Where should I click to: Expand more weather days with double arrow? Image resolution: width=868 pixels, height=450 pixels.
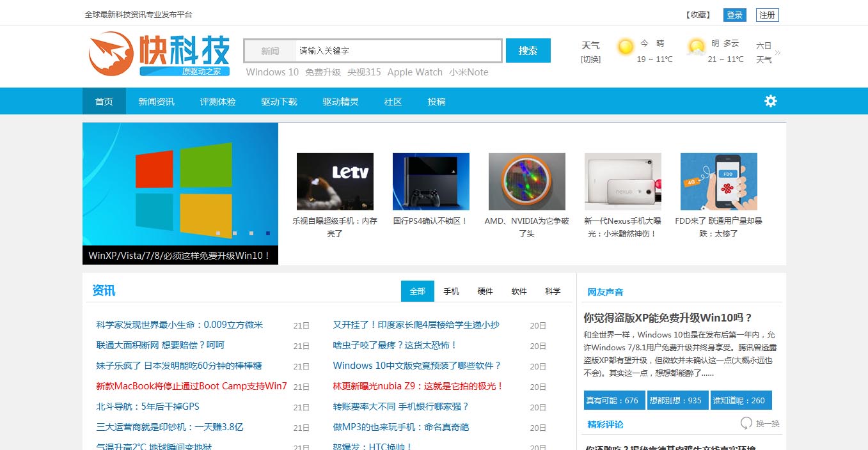coord(778,52)
